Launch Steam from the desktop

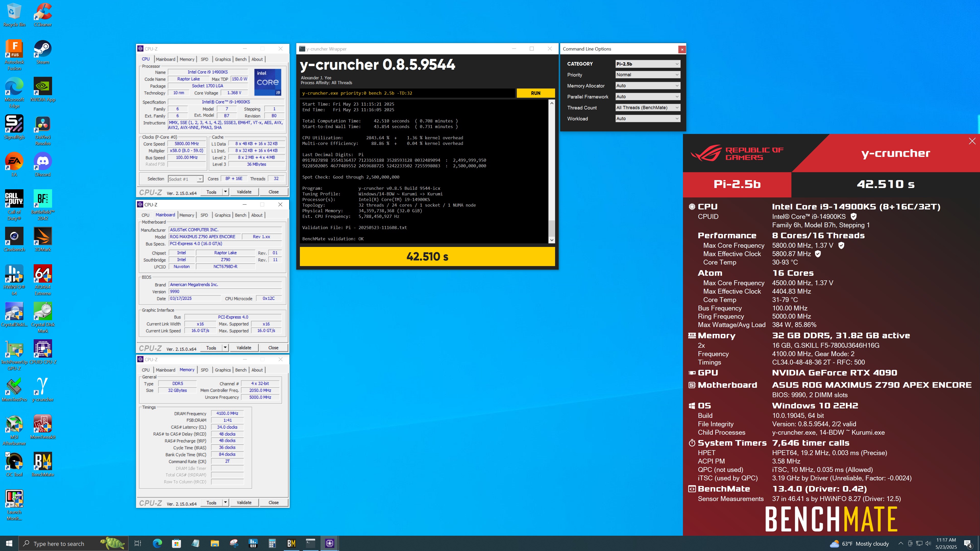pos(43,53)
